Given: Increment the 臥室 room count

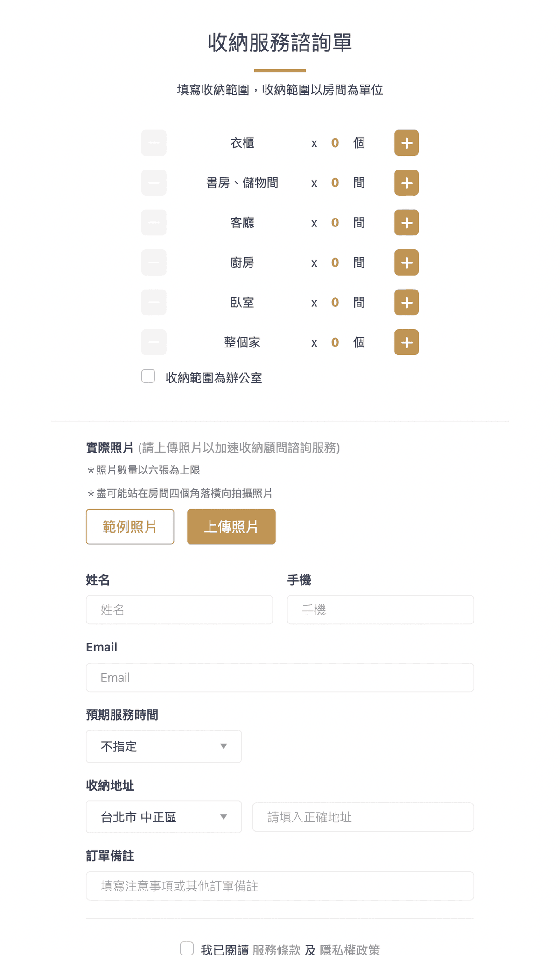Looking at the screenshot, I should (406, 303).
